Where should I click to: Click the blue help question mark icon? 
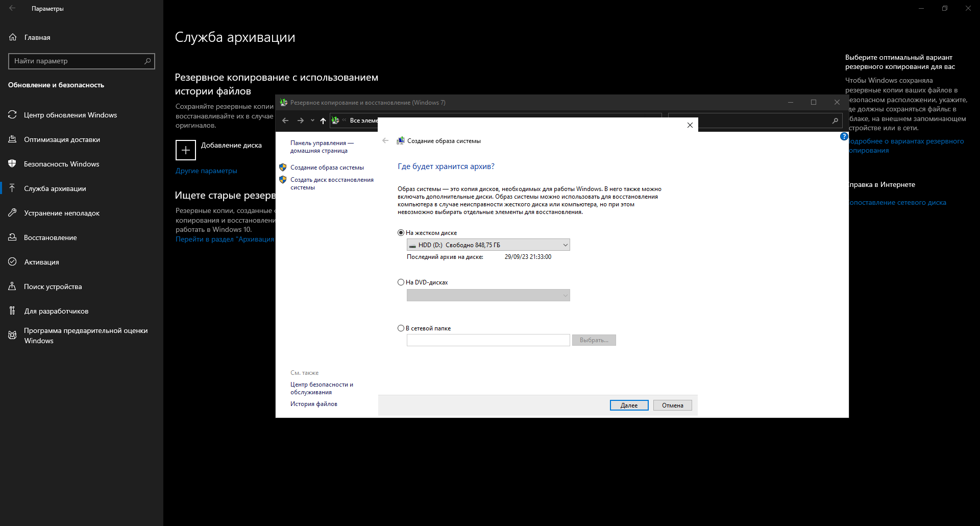pyautogui.click(x=844, y=136)
